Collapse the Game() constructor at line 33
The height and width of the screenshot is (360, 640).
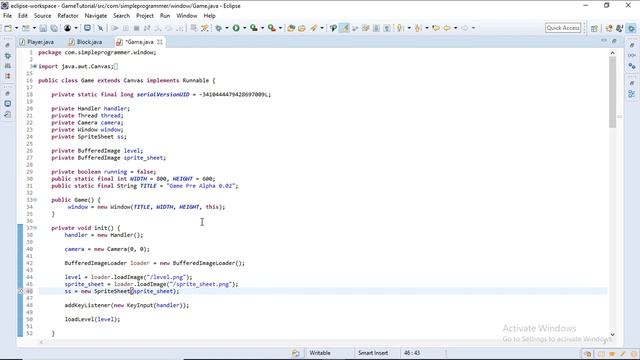click(x=35, y=200)
